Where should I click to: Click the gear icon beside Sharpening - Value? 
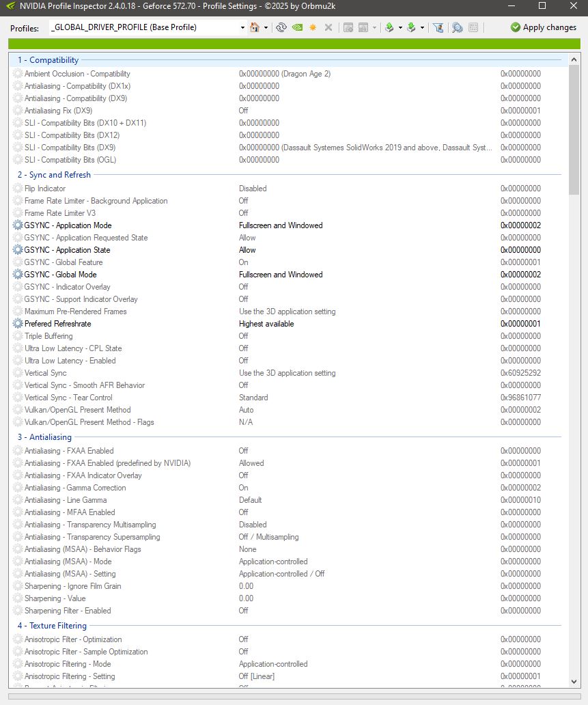(18, 598)
